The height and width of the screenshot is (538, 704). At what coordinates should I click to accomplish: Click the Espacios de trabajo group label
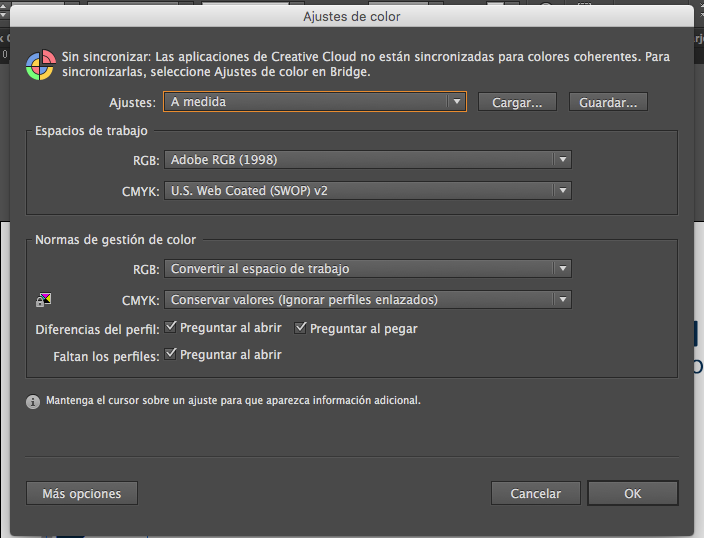[91, 131]
